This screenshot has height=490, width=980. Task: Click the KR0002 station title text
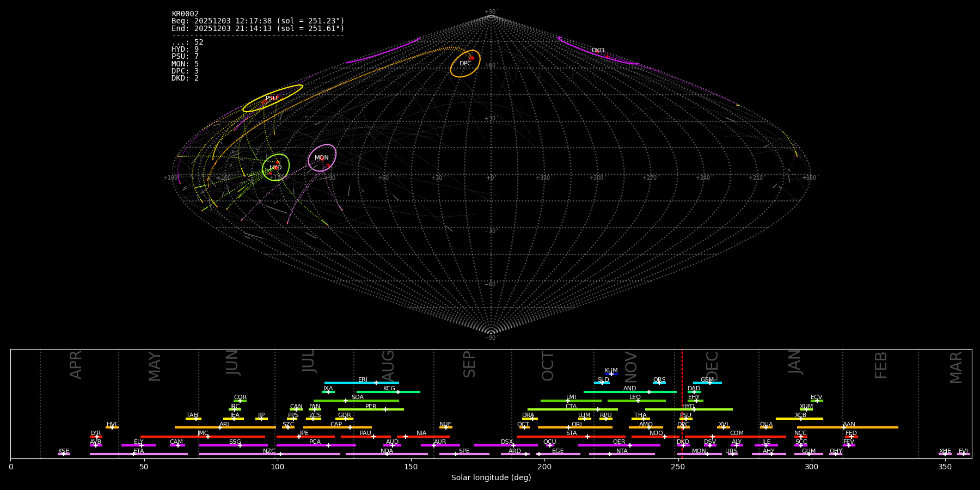click(x=185, y=14)
